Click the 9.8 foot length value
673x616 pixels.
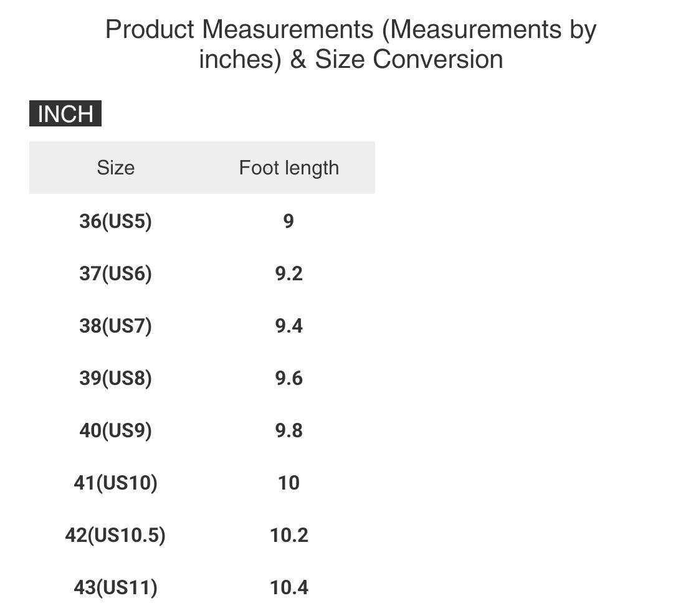point(289,430)
